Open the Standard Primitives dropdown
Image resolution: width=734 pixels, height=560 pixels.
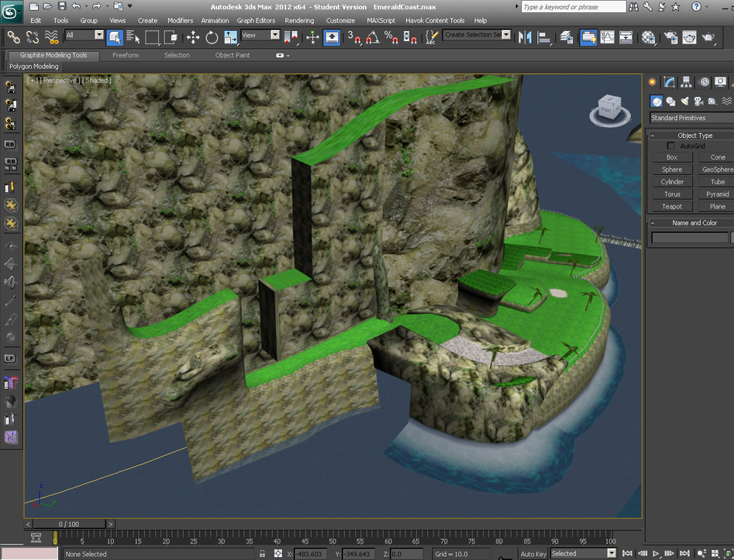point(691,118)
